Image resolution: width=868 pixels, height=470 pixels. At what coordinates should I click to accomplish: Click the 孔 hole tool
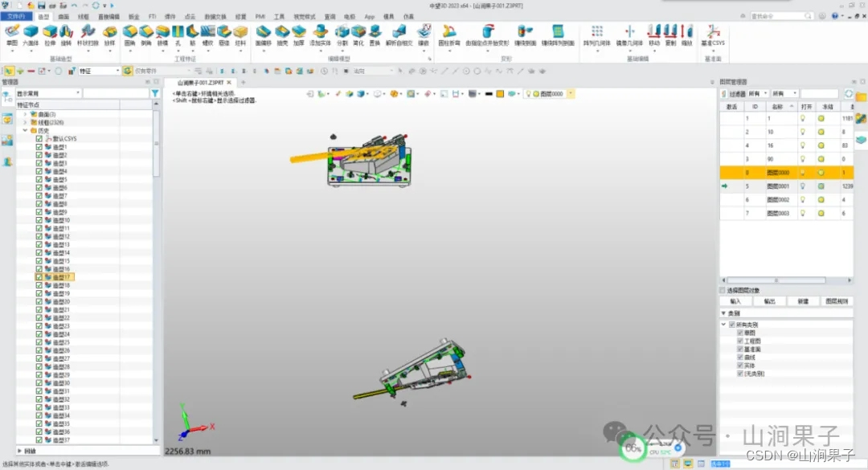pyautogui.click(x=178, y=35)
